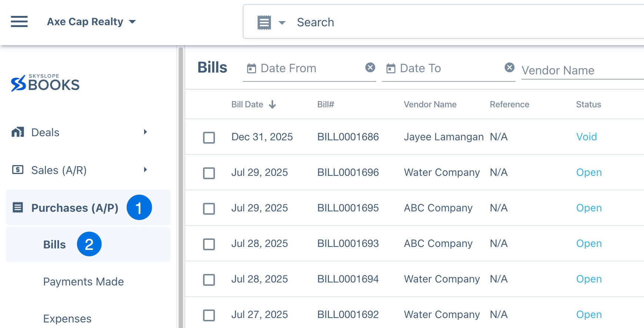Sort by Bill Date arrow icon
Screen dimensions: 644x328
[x=272, y=105]
